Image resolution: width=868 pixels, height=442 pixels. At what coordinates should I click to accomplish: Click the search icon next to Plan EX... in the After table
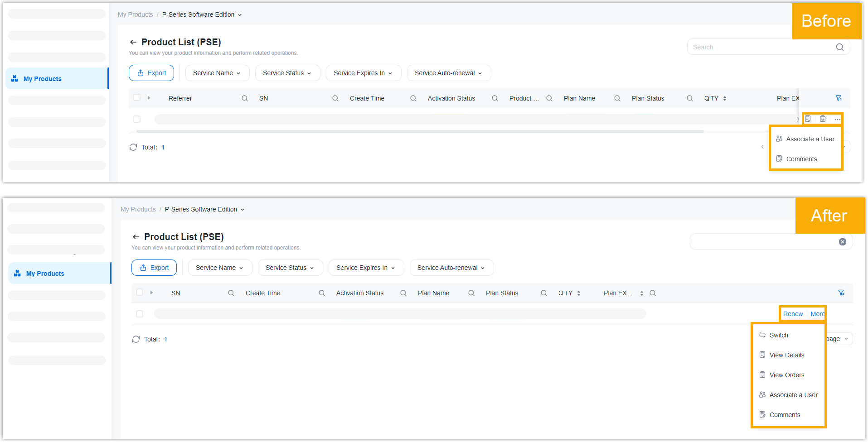(x=653, y=293)
